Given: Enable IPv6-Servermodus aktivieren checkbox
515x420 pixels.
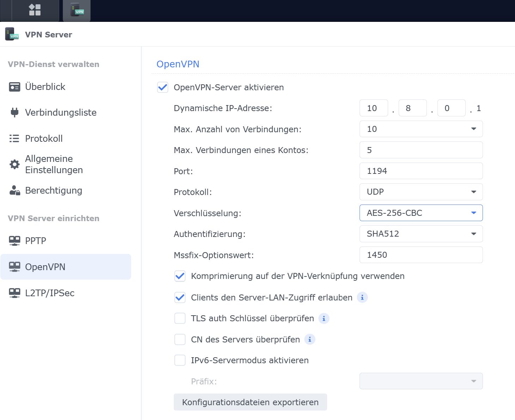Looking at the screenshot, I should click(x=180, y=360).
